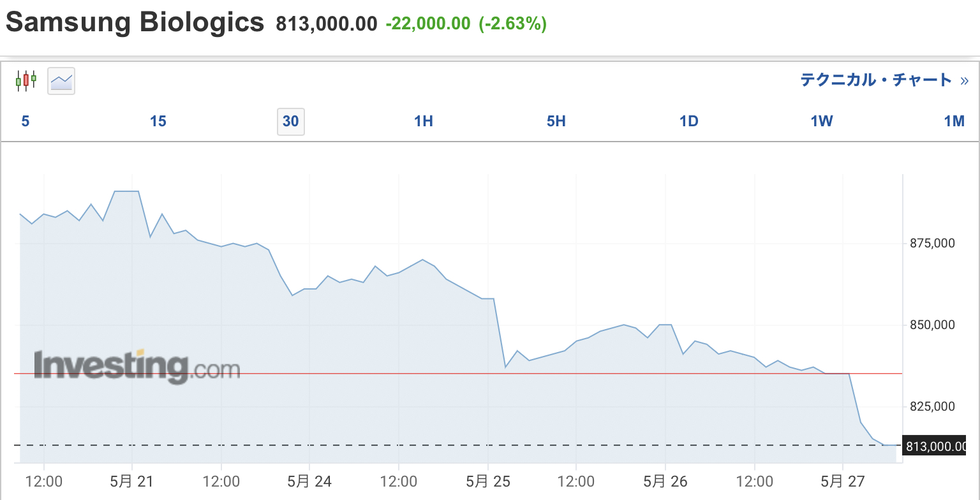Click the 5月 21 date marker

131,481
